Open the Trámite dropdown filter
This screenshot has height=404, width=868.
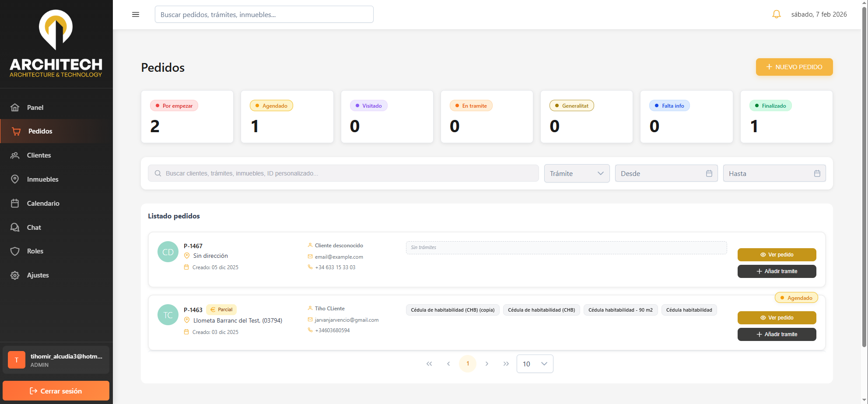577,173
